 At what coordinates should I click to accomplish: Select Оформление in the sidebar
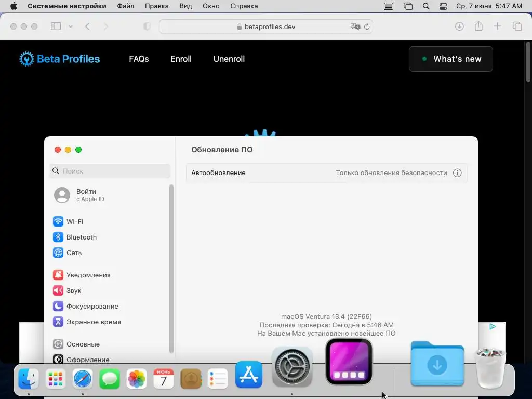[81, 360]
